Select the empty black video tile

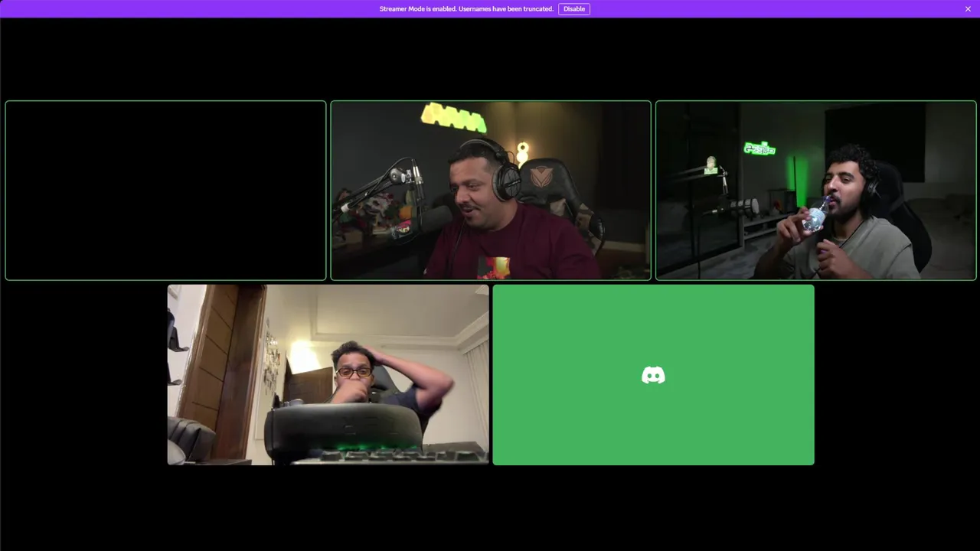[x=165, y=191]
